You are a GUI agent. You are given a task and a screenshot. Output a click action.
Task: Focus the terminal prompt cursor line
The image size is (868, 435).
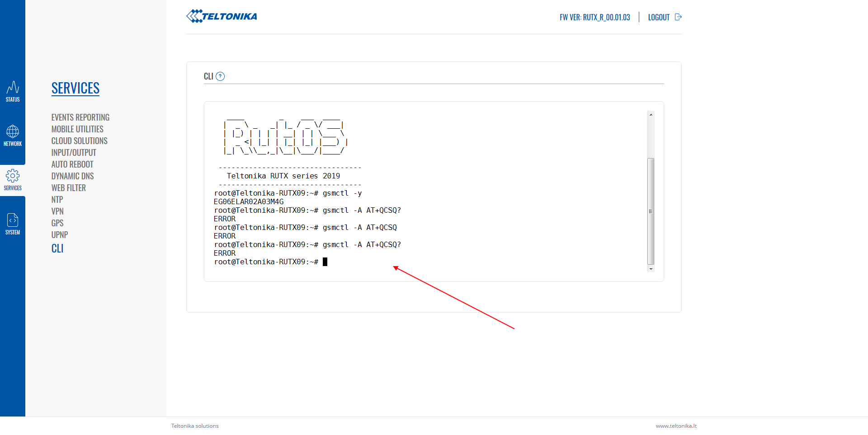pos(270,262)
